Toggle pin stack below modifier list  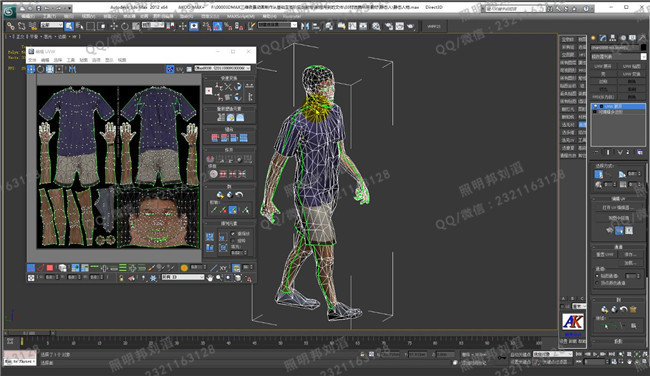(597, 152)
